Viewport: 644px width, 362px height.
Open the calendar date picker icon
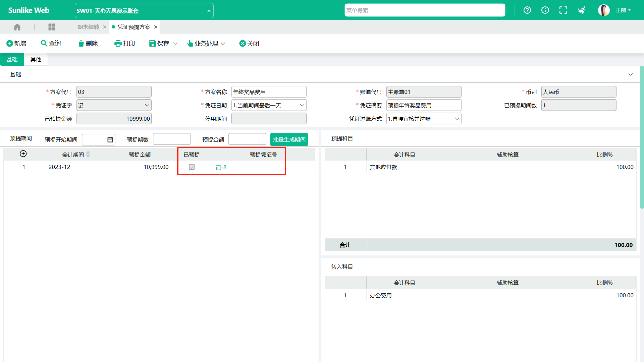pyautogui.click(x=110, y=139)
